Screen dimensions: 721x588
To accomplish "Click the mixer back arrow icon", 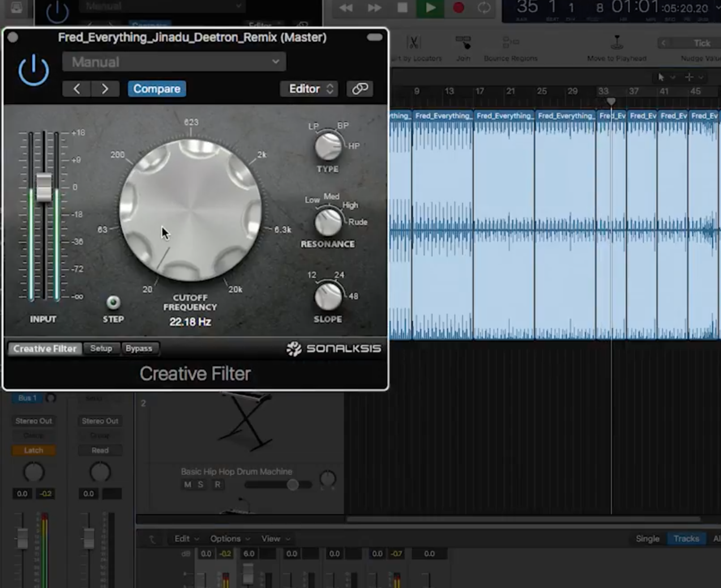I will click(152, 539).
